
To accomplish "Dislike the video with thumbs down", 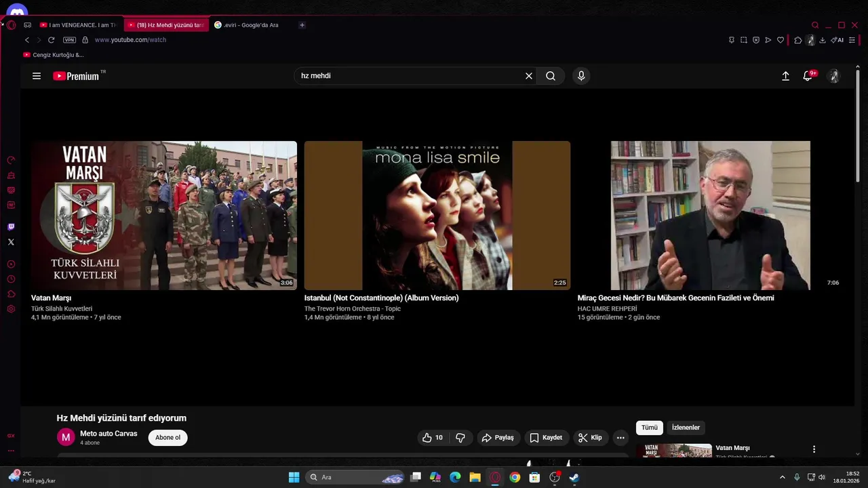I will (x=460, y=438).
